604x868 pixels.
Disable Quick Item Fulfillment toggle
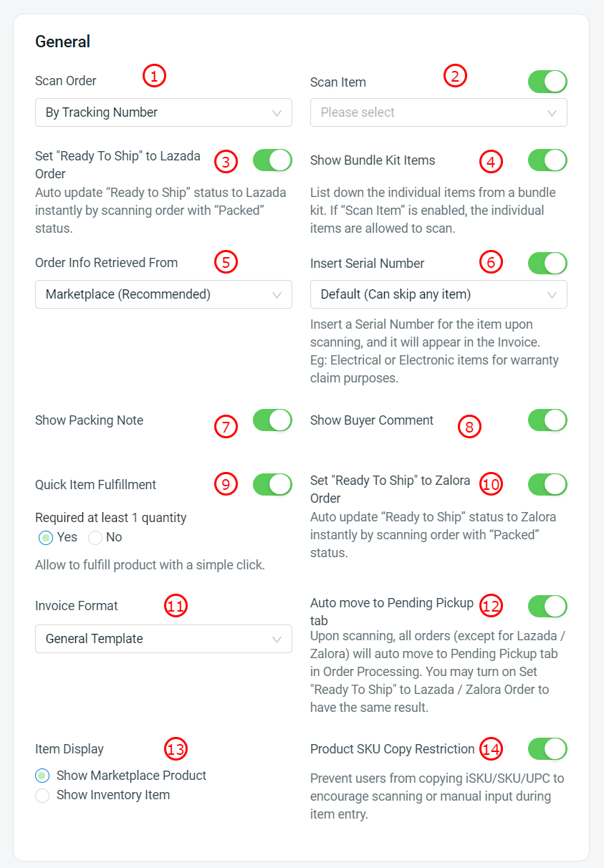[x=272, y=485]
